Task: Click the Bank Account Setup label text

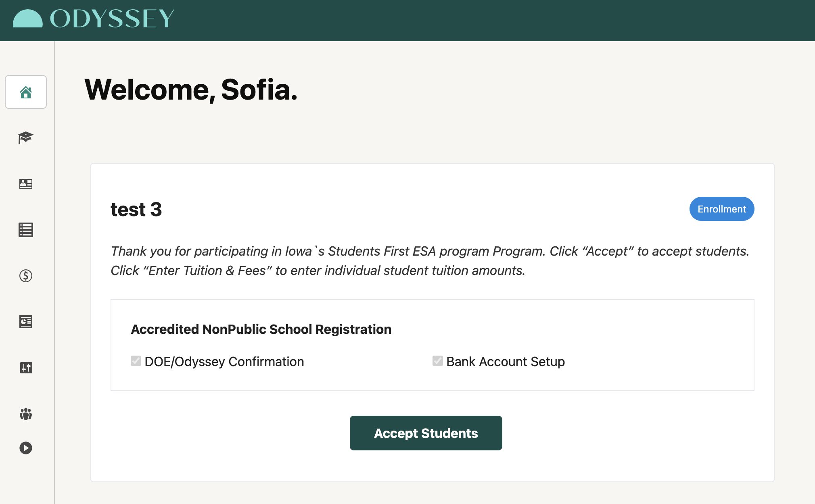Action: pos(506,362)
